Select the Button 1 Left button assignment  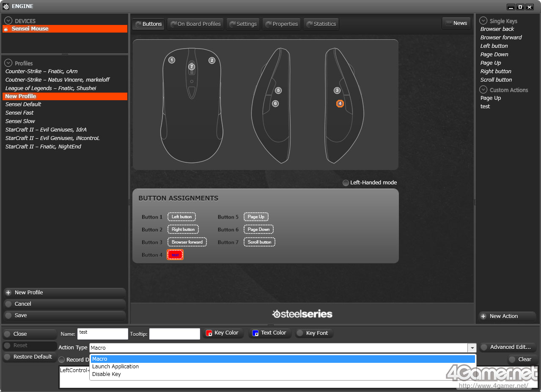click(181, 217)
